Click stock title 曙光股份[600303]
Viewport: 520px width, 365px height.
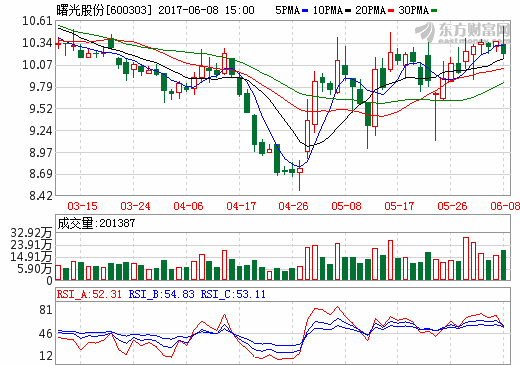(104, 10)
